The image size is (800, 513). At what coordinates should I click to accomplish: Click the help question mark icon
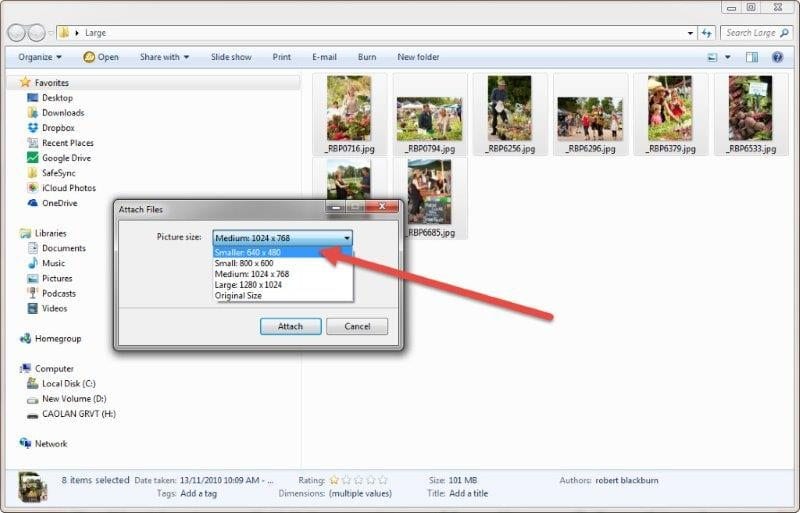click(777, 57)
